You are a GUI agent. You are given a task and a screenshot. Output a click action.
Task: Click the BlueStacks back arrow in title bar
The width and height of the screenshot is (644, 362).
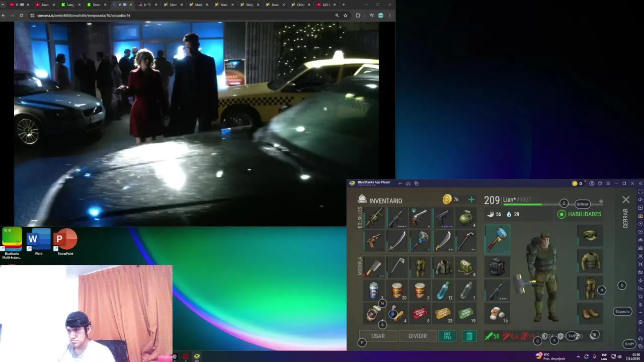point(400,184)
